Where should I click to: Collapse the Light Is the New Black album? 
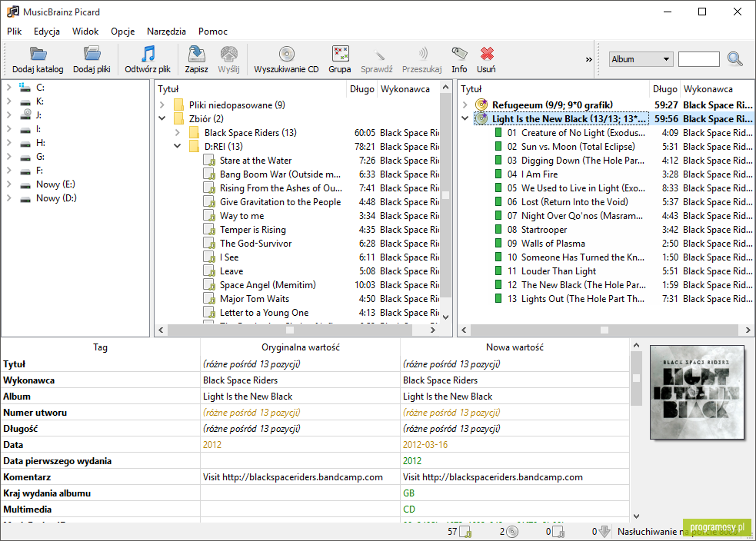(x=465, y=118)
